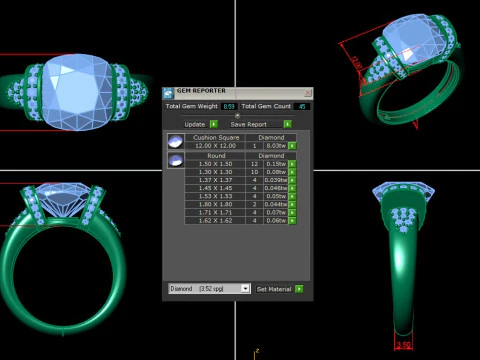Screen dimensions: 480x360
Task: Open the Diamond material dropdown arrow
Action: pos(245,288)
